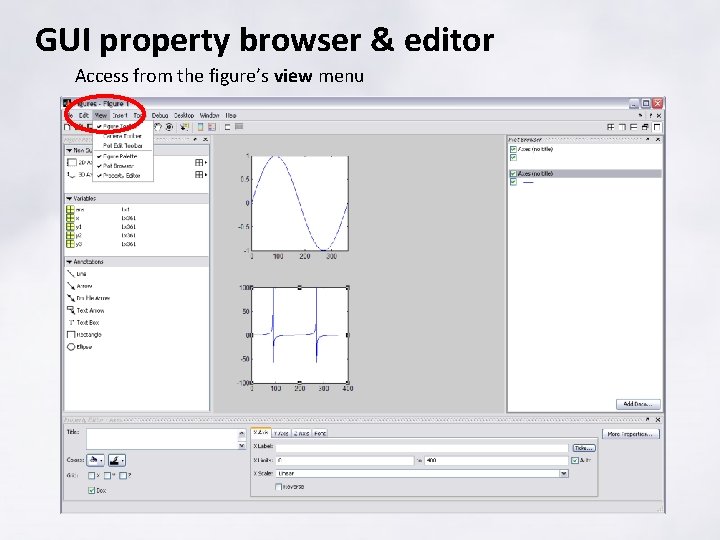Check the Reverse axis checkbox
This screenshot has width=720, height=540.
click(x=278, y=487)
